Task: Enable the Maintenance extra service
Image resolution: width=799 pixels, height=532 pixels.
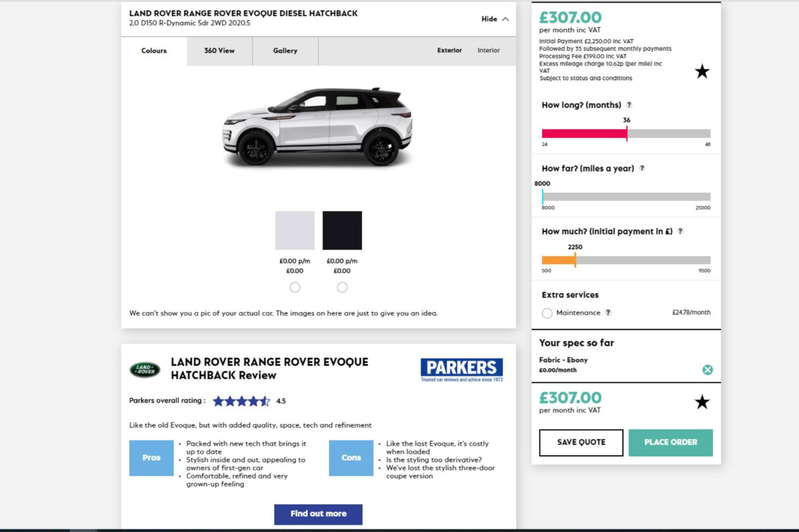Action: click(x=547, y=313)
